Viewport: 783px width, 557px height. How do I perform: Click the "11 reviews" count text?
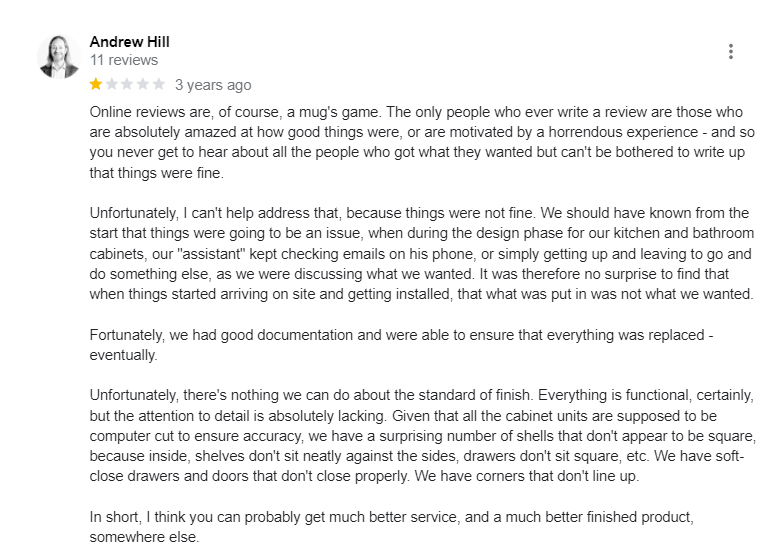point(124,60)
